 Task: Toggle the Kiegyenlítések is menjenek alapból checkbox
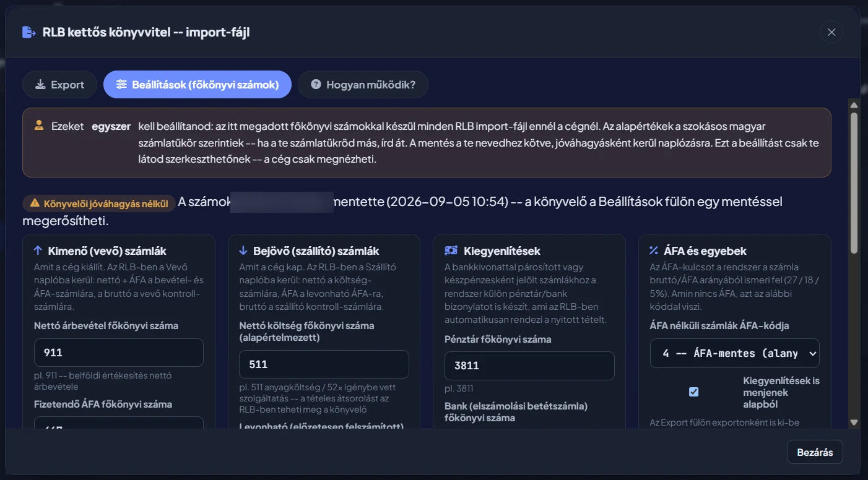click(x=694, y=392)
